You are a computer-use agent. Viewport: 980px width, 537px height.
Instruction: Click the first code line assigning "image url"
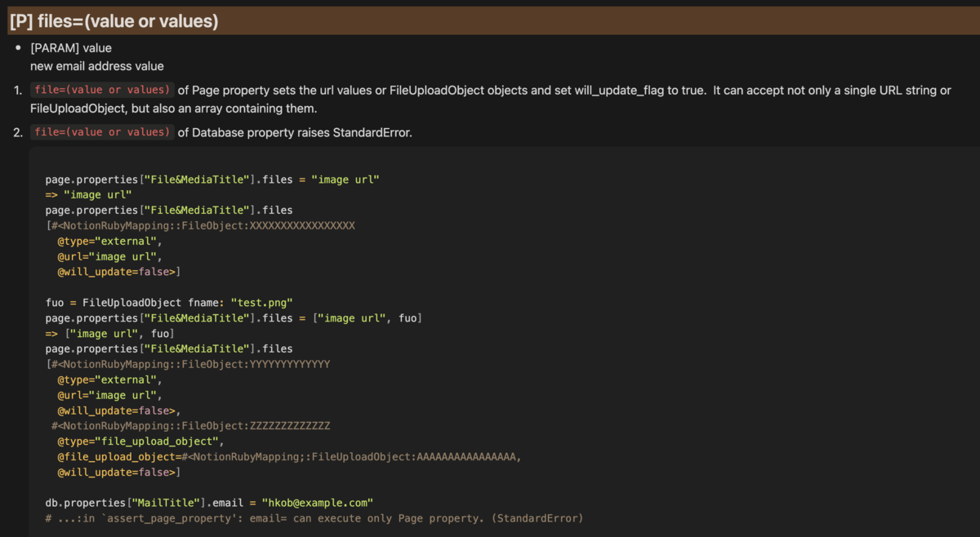point(213,179)
